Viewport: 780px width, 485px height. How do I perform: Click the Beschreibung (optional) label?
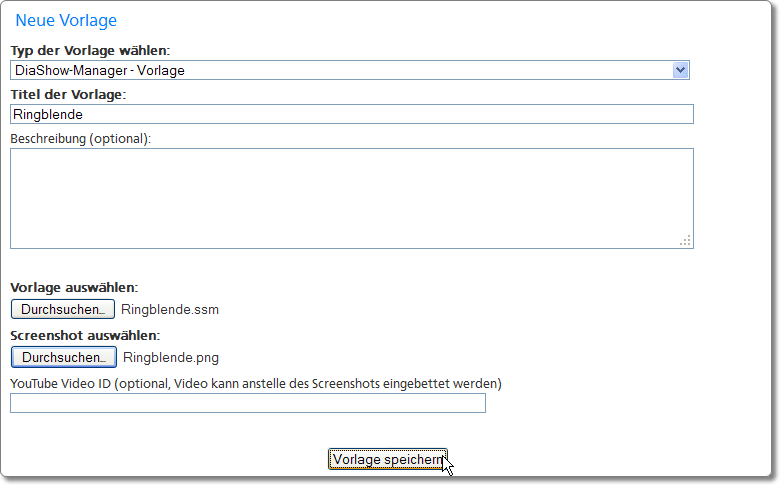[81, 138]
